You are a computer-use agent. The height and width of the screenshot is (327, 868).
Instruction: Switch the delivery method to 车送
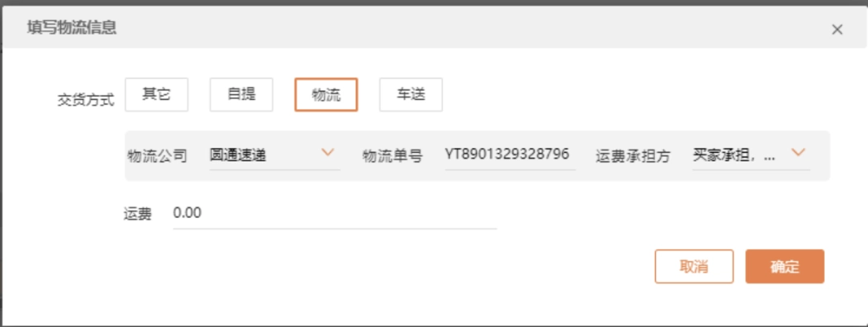411,95
